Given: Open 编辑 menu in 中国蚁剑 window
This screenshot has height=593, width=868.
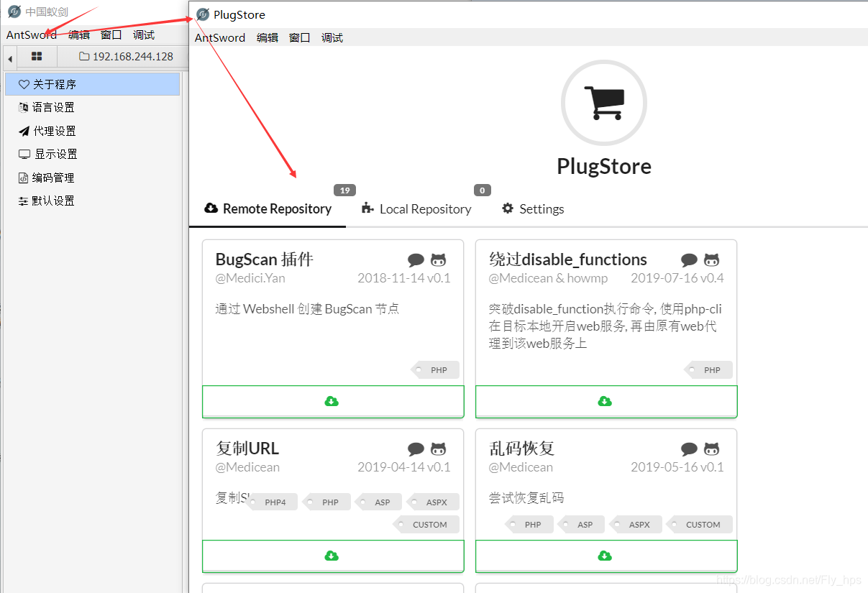Looking at the screenshot, I should [x=79, y=35].
